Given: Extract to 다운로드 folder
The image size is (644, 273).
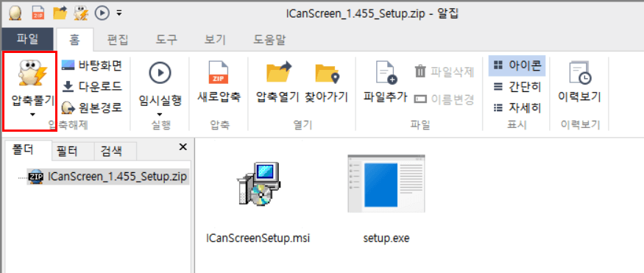Looking at the screenshot, I should [x=91, y=86].
